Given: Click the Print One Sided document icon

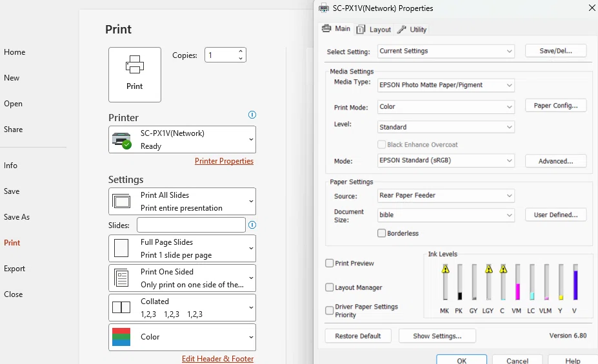Looking at the screenshot, I should (121, 278).
